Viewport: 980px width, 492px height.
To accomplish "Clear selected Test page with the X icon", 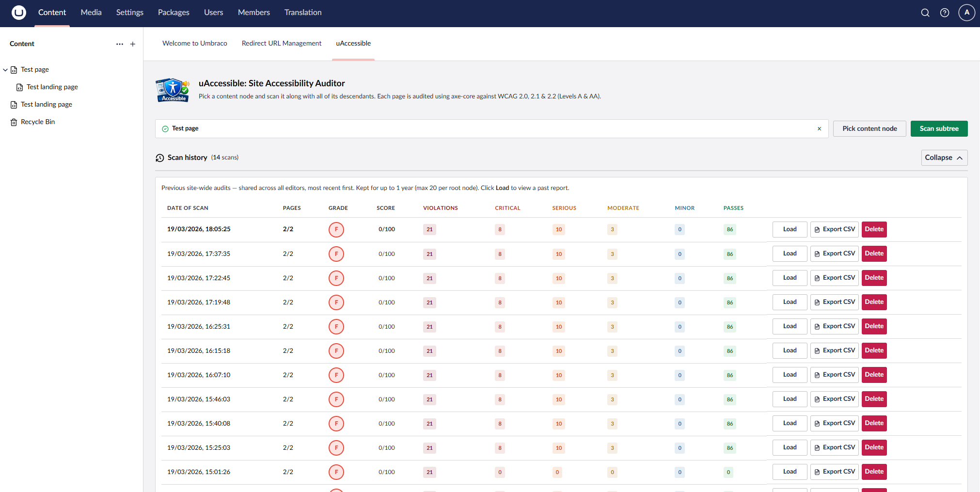I will tap(819, 129).
